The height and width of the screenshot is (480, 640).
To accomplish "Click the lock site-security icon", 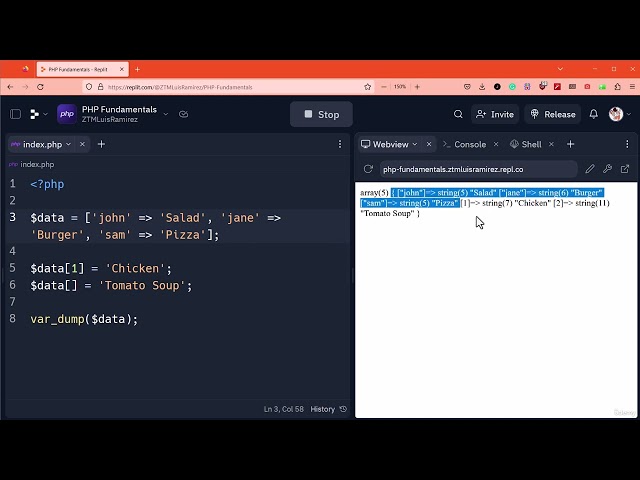I will point(100,87).
